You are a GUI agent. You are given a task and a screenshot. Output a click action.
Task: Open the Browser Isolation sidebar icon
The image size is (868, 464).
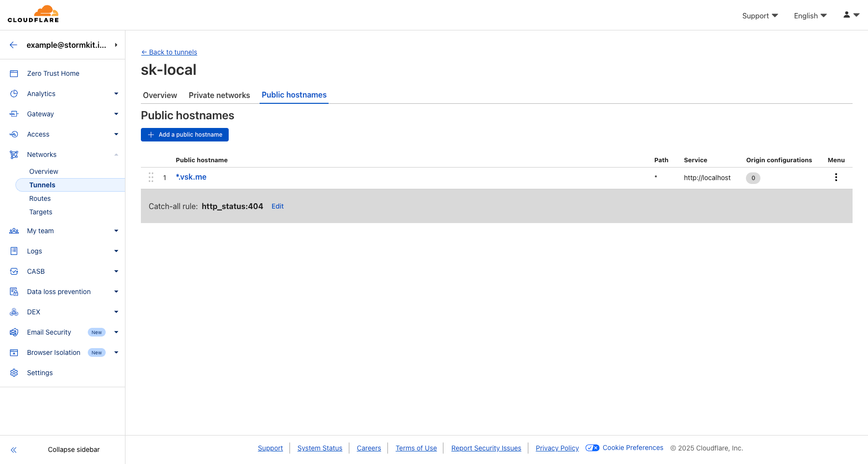[14, 352]
